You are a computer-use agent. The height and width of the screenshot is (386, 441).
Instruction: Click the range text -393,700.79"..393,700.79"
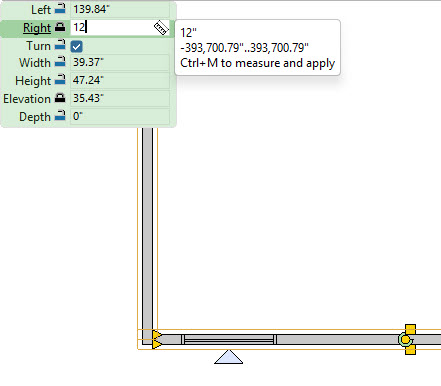pos(244,48)
